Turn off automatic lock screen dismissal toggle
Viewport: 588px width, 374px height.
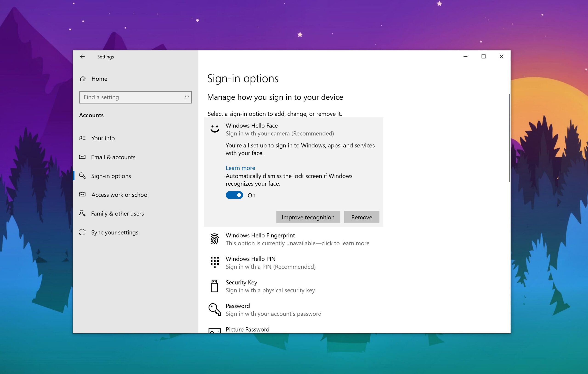(234, 195)
